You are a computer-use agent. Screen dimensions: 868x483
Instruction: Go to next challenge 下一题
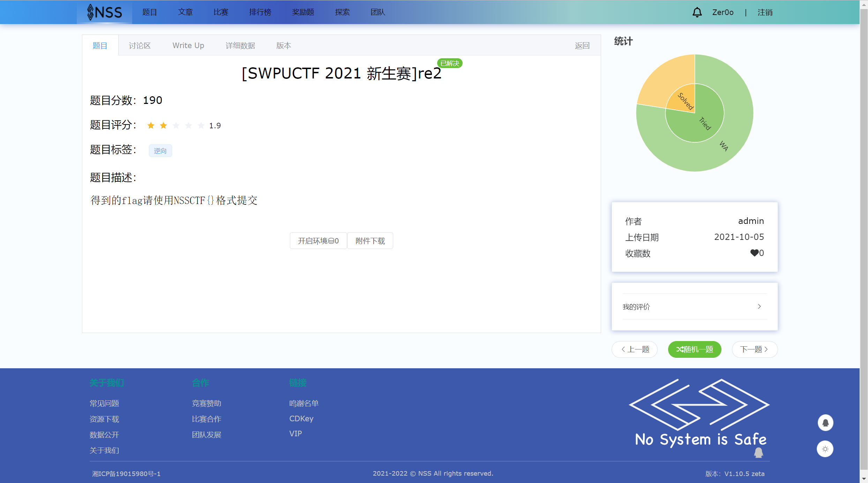pyautogui.click(x=755, y=349)
